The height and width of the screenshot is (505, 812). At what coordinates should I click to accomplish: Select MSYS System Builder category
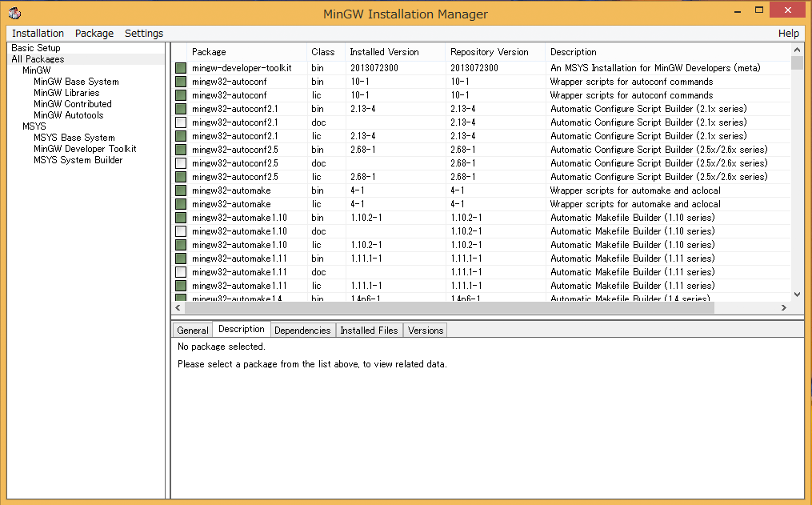coord(78,160)
